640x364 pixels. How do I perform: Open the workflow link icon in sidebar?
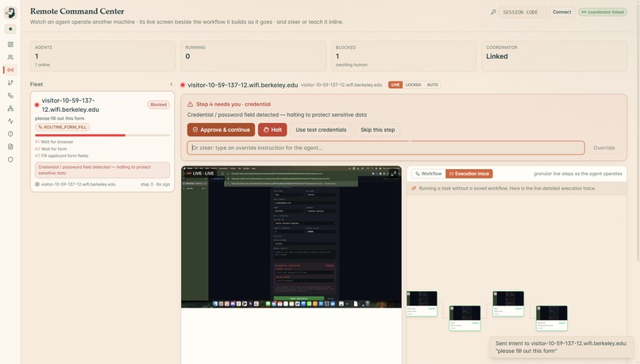point(10,95)
